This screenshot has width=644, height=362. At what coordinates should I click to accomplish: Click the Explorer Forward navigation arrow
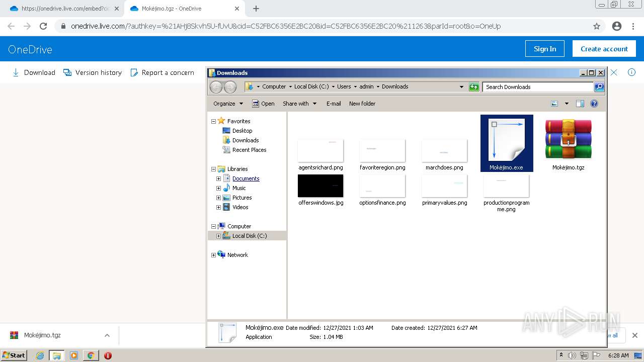[230, 87]
